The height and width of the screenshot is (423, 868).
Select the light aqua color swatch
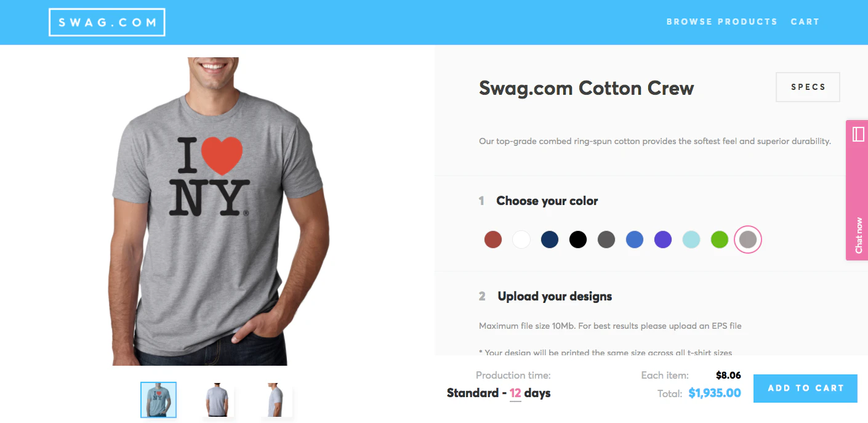[691, 240]
